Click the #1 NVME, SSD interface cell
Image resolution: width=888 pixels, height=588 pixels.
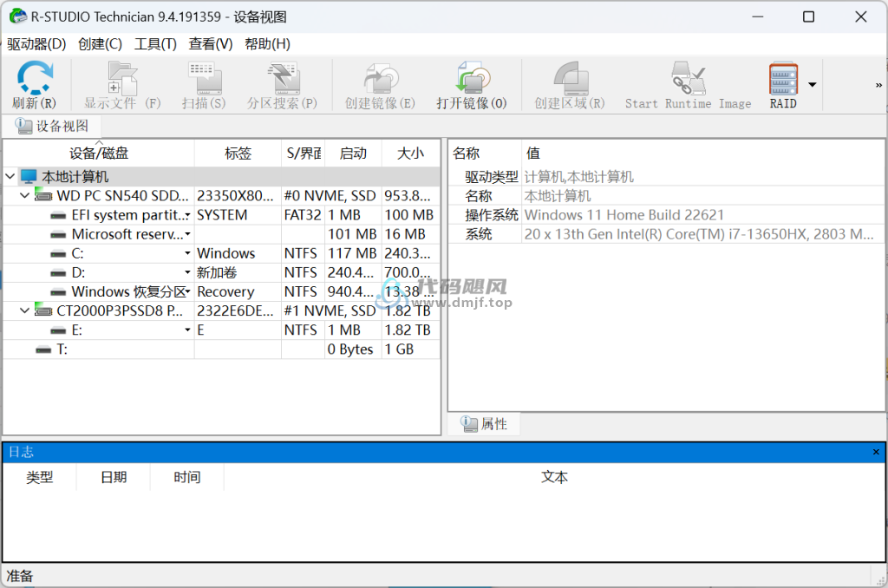pos(330,311)
